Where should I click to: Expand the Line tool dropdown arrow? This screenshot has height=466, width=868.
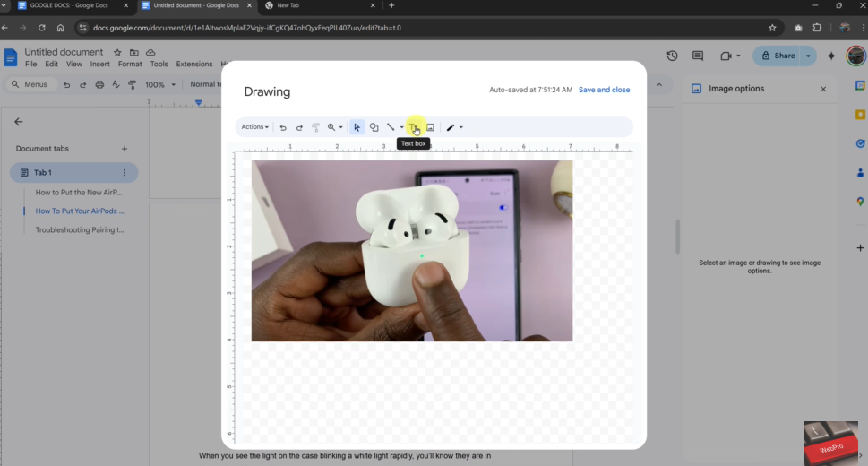402,127
